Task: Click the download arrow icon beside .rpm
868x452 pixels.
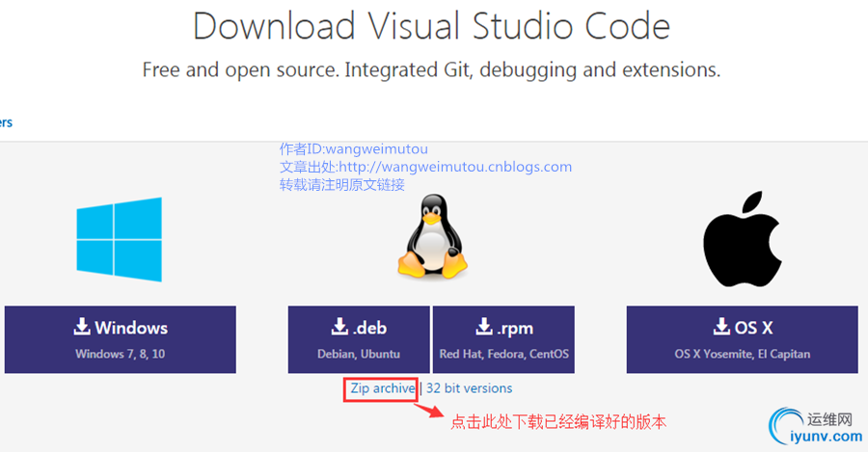Action: 484,327
